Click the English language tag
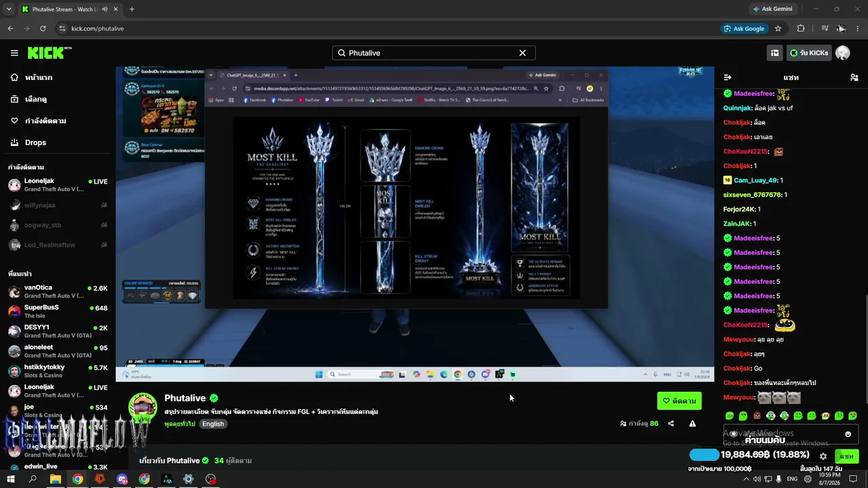This screenshot has width=868, height=488. coord(213,424)
